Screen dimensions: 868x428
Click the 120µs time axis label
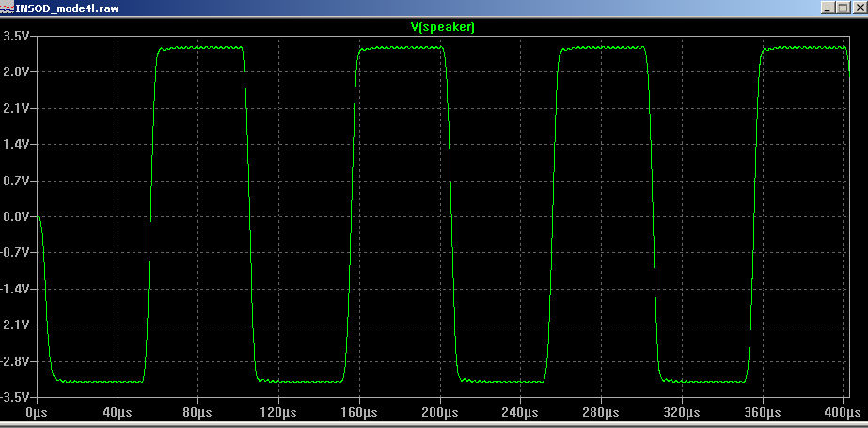278,413
